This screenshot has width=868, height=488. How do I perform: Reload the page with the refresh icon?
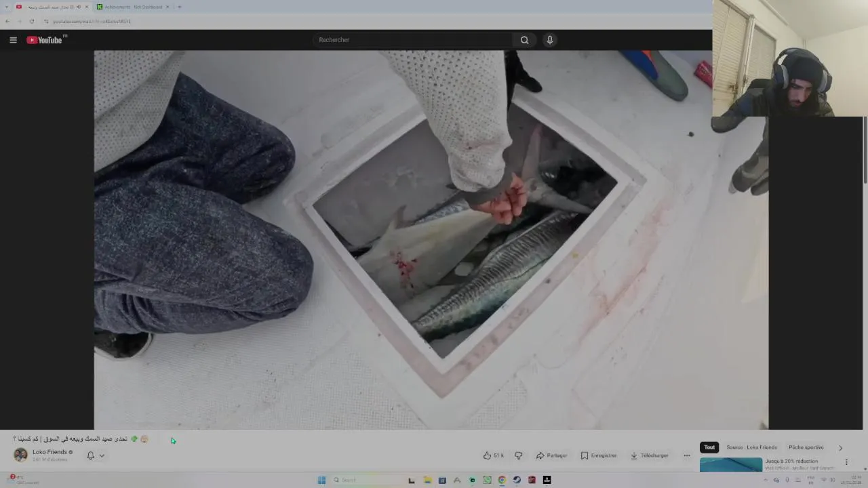tap(31, 21)
